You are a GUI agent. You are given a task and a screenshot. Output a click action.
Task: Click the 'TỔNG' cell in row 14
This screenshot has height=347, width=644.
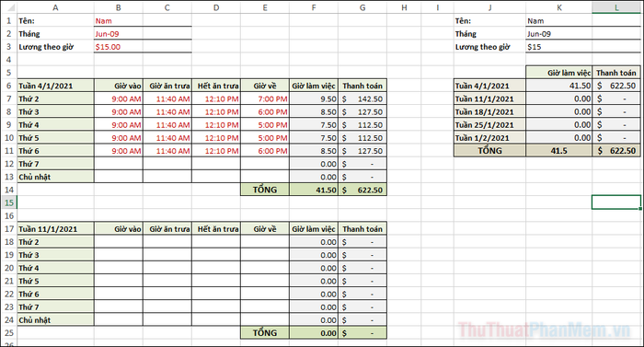[265, 190]
